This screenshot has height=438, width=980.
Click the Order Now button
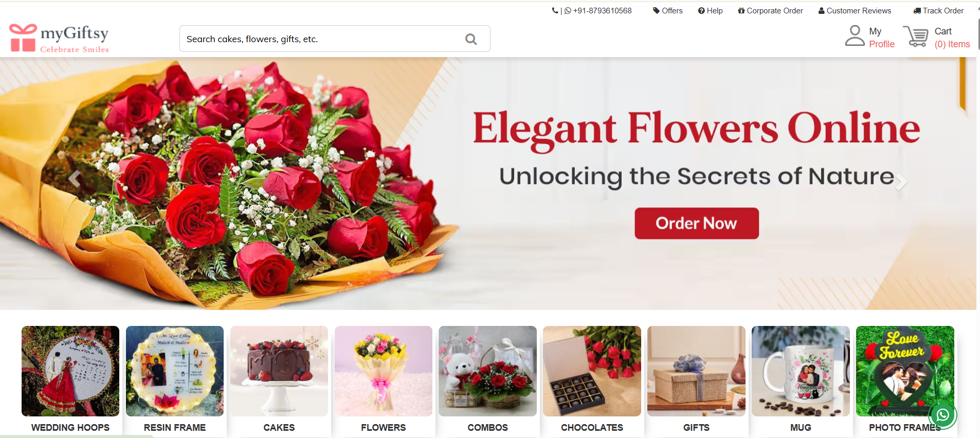(697, 223)
